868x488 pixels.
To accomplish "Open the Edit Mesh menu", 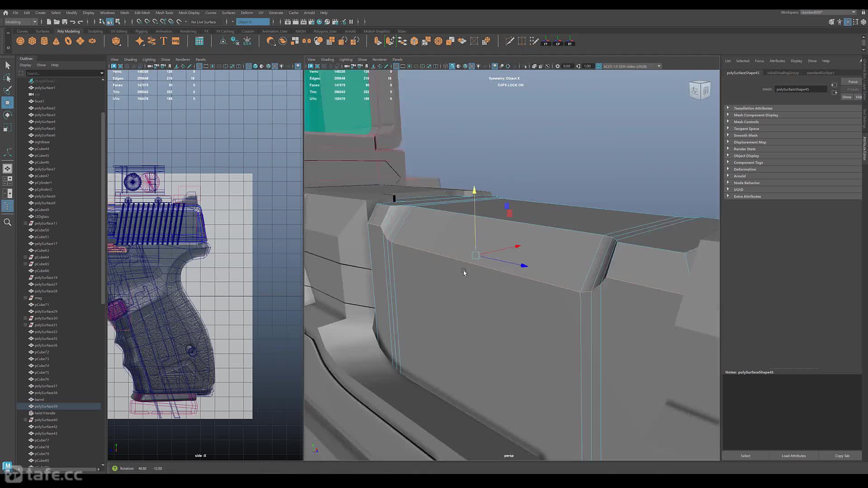I will click(x=142, y=13).
